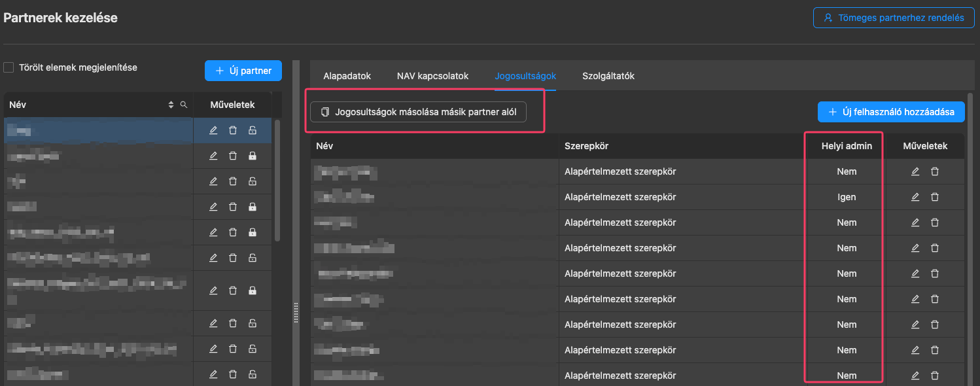Image resolution: width=980 pixels, height=386 pixels.
Task: Click the Partnerek kezelése page heading
Action: click(x=61, y=18)
